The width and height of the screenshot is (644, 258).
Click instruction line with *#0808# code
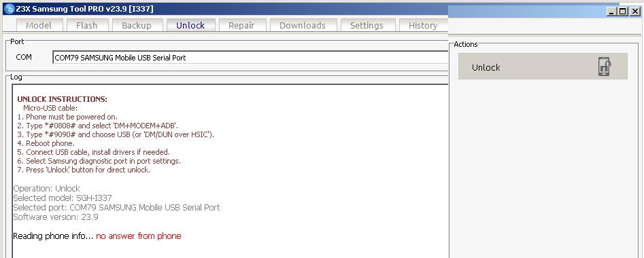coord(98,126)
